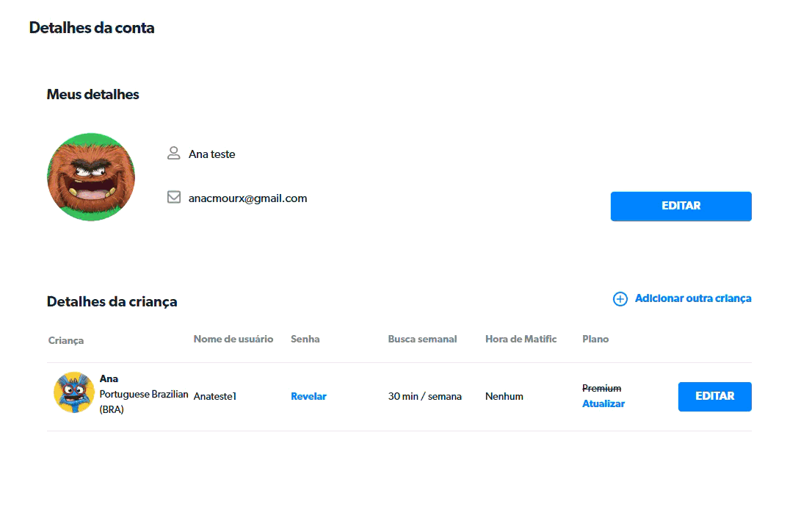Click the Ana teste account name
This screenshot has width=812, height=510.
pyautogui.click(x=211, y=154)
